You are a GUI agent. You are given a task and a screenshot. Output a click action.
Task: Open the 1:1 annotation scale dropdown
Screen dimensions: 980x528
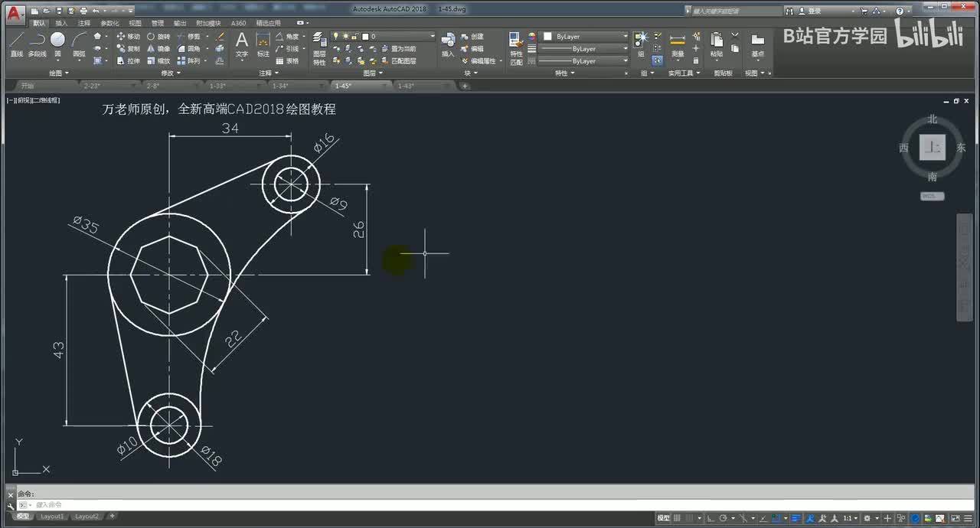tap(850, 518)
